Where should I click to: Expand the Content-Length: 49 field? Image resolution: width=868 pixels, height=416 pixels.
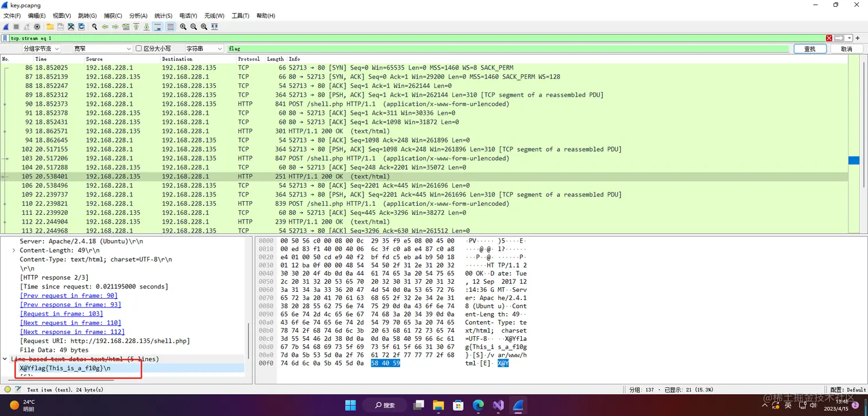point(14,251)
